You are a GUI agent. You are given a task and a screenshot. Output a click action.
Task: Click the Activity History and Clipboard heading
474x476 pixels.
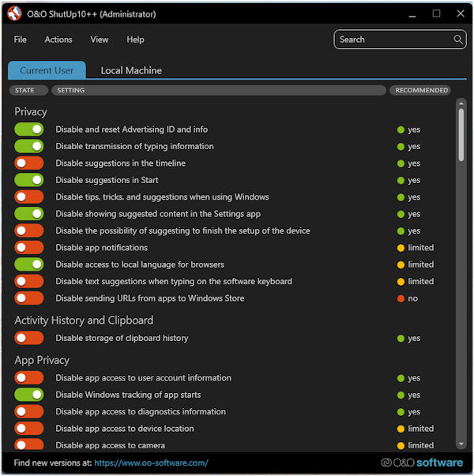click(x=84, y=320)
